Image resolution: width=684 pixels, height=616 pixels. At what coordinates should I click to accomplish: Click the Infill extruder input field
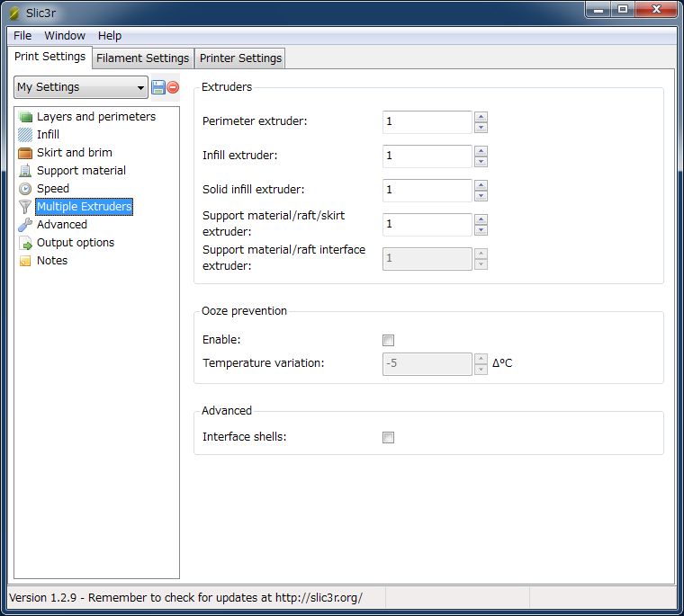pyautogui.click(x=427, y=156)
